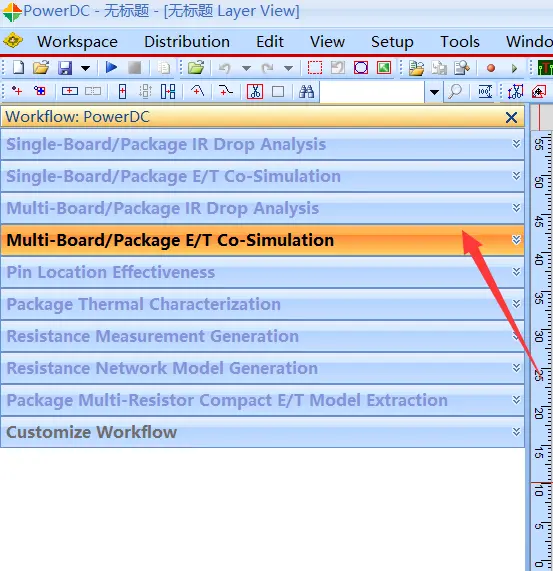
Task: Start simulation with blue play icon
Action: pyautogui.click(x=111, y=67)
